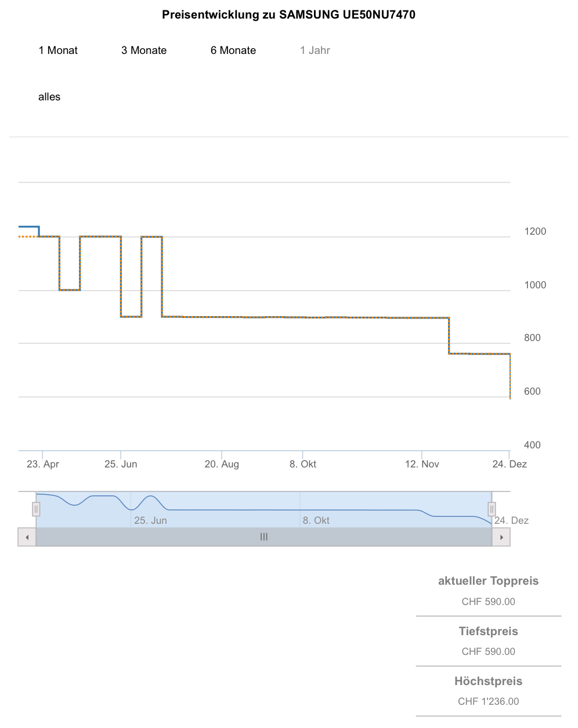Select the 1 Monat range

(58, 50)
